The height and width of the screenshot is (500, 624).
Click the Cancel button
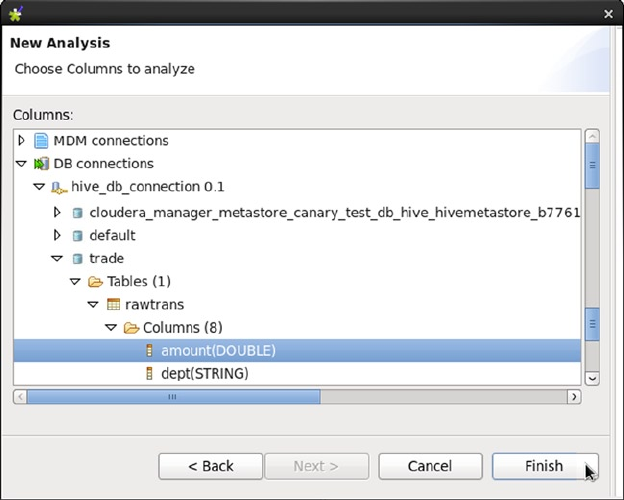pyautogui.click(x=429, y=466)
